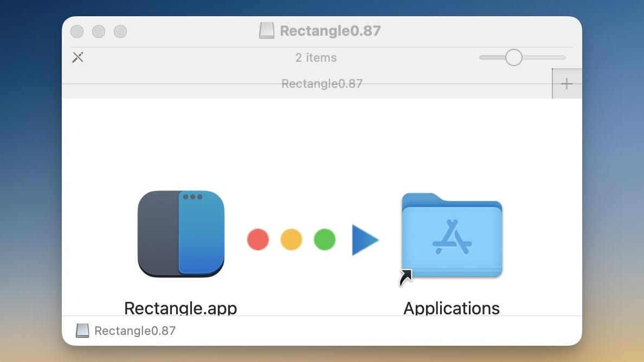Open the Applications folder shortcut
The image size is (644, 362).
(452, 236)
